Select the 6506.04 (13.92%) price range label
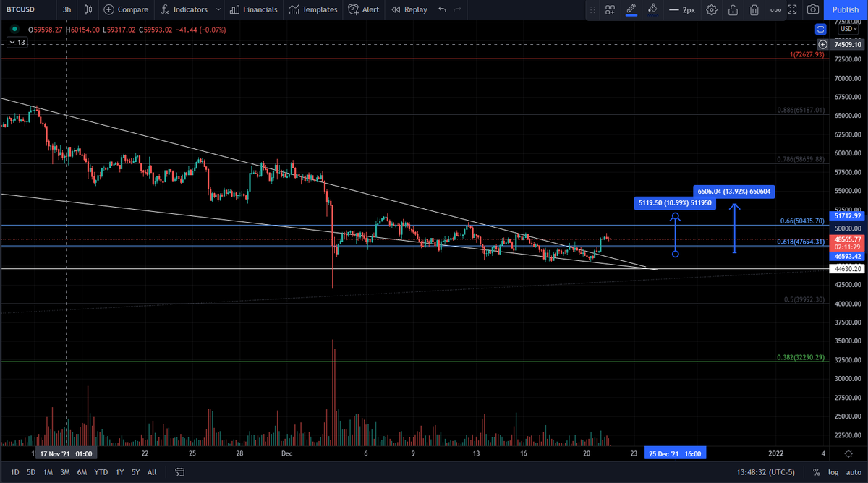This screenshot has height=483, width=868. pyautogui.click(x=733, y=192)
